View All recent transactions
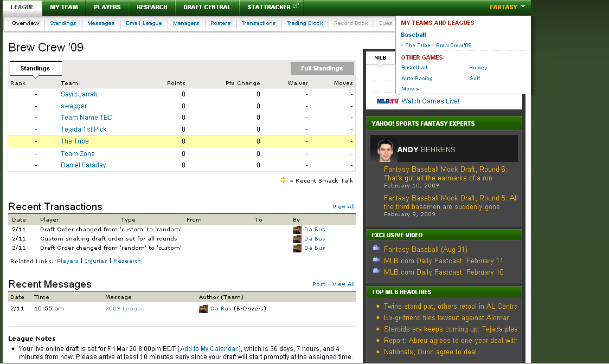Image resolution: width=609 pixels, height=364 pixels. (x=343, y=206)
